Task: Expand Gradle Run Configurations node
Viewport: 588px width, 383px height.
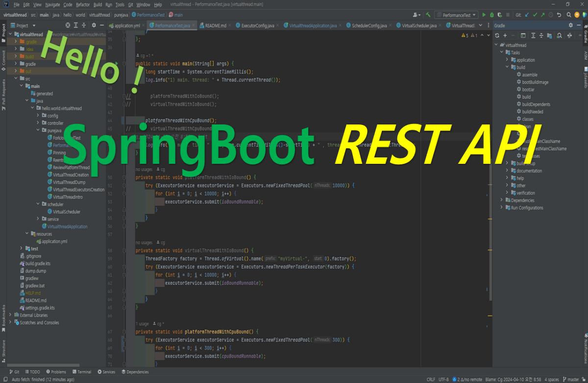Action: [x=501, y=207]
